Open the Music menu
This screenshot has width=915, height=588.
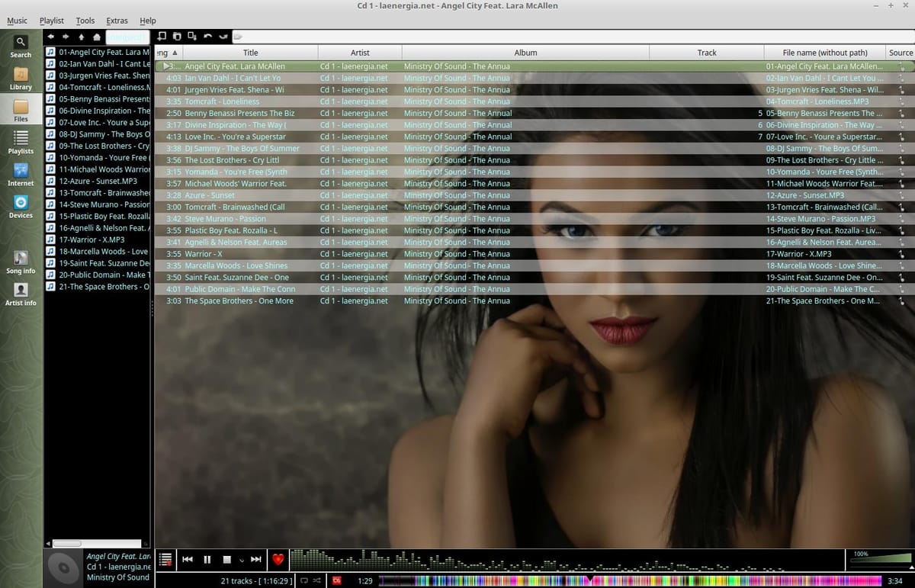(17, 21)
